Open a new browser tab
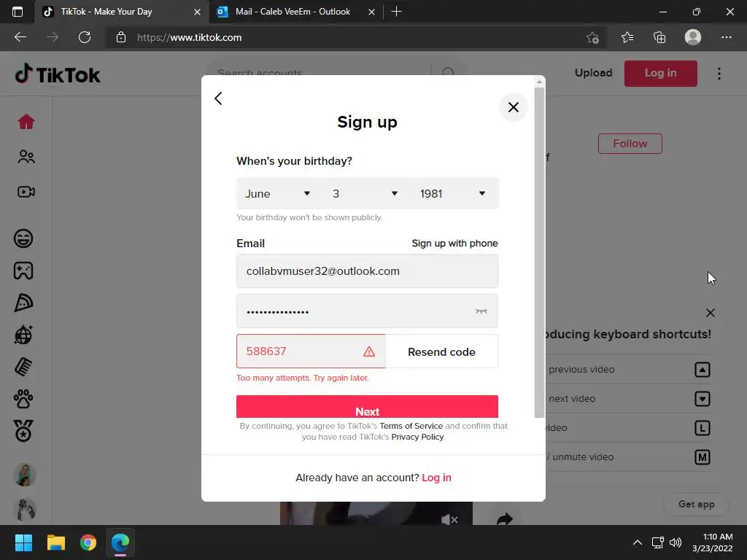The height and width of the screenshot is (560, 747). (x=396, y=12)
